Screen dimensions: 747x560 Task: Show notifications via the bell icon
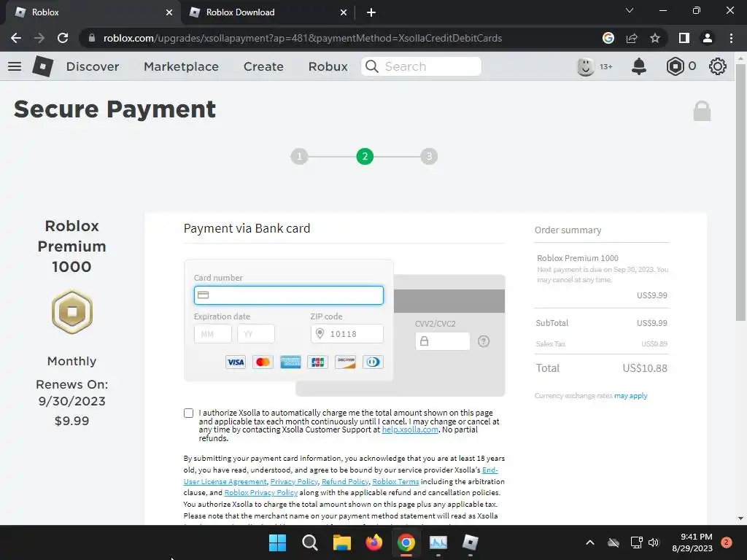(639, 66)
